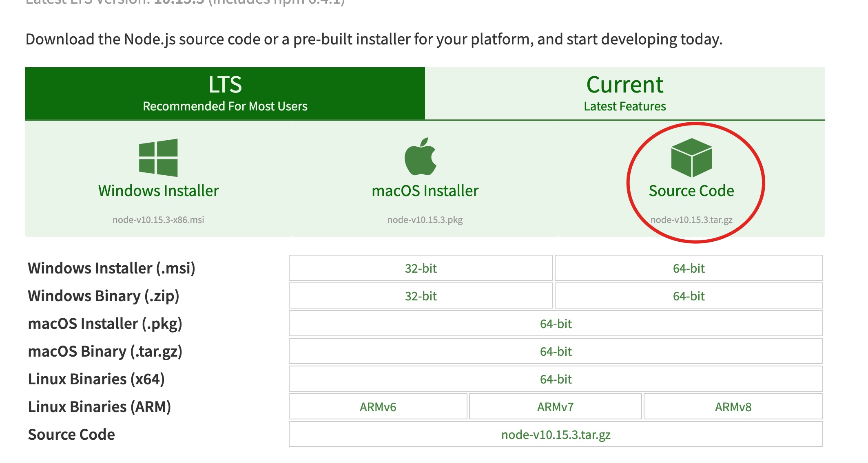Download the ARMv7 Linux binary
The width and height of the screenshot is (868, 463).
pyautogui.click(x=555, y=407)
